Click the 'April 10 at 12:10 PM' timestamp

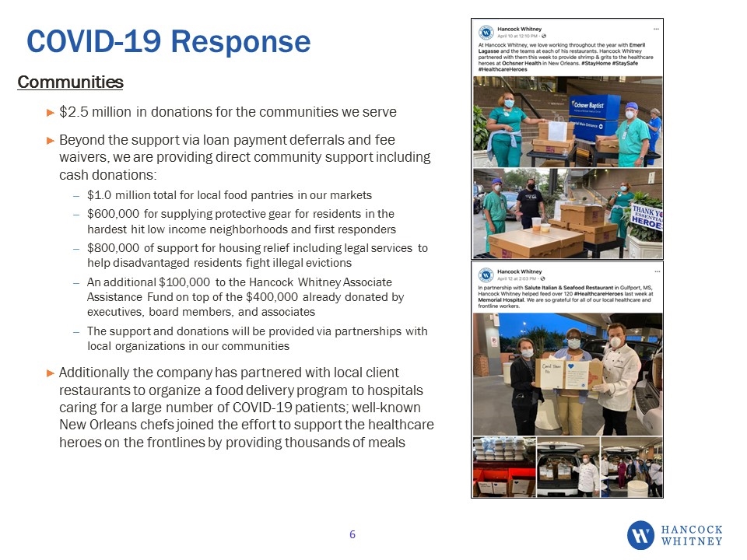coord(518,36)
